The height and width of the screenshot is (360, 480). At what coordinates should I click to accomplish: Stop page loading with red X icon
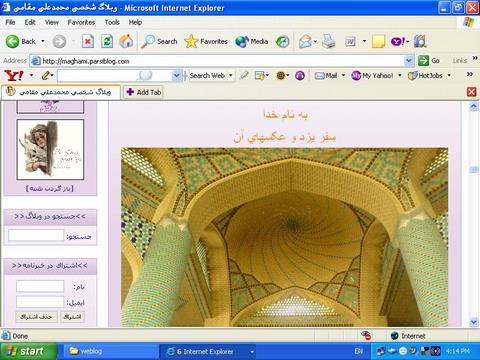pos(88,41)
